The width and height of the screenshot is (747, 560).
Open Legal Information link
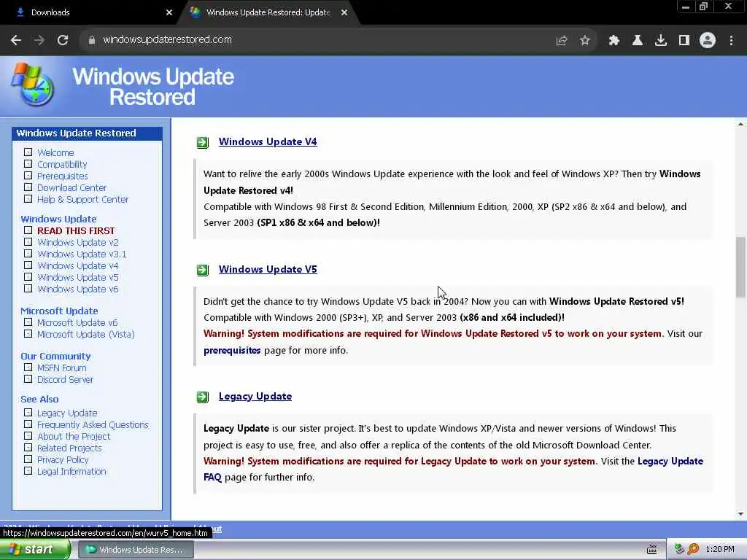(x=72, y=472)
